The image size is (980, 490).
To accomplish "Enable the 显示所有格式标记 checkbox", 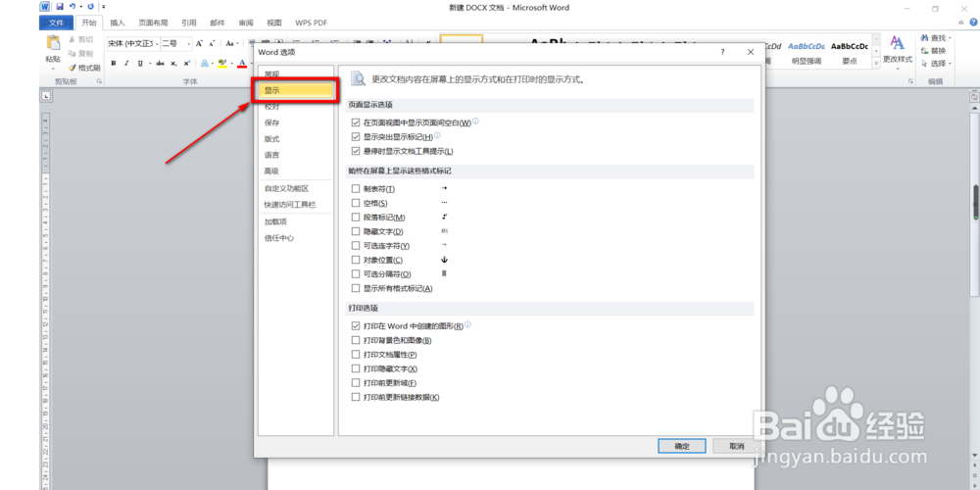I will [x=356, y=289].
